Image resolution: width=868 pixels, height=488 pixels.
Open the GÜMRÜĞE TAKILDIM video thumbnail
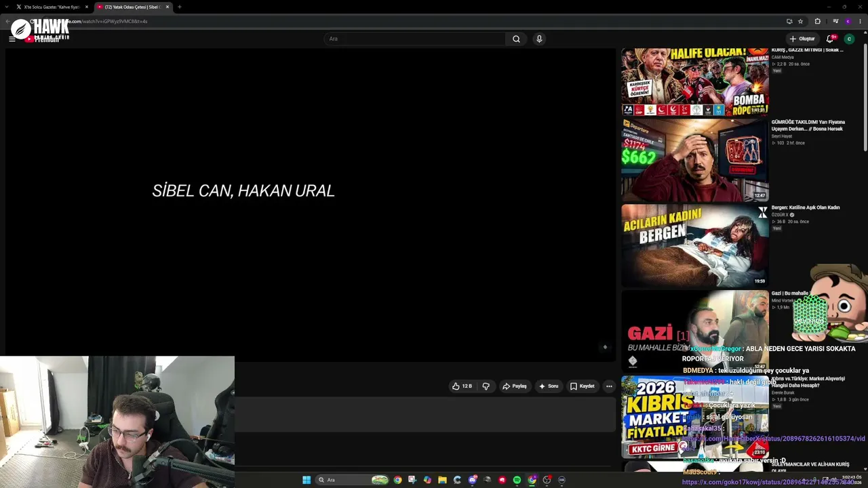pyautogui.click(x=695, y=160)
